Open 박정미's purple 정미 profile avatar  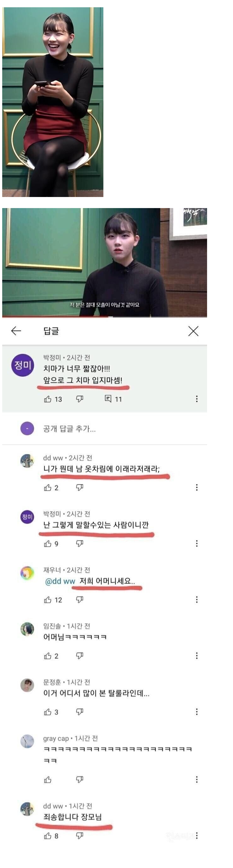(23, 365)
